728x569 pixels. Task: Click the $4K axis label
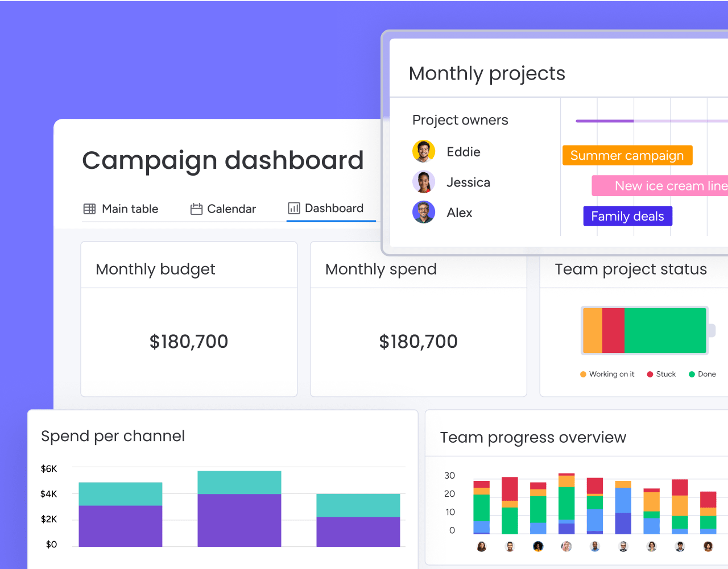49,494
